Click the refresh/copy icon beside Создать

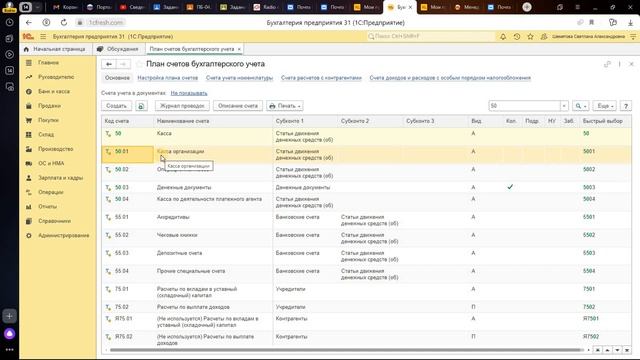point(141,106)
